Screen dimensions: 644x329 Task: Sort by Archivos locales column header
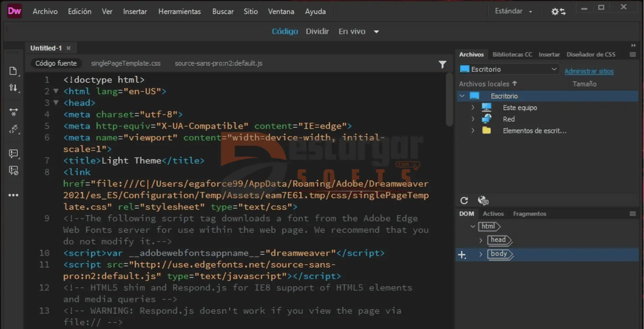point(488,84)
